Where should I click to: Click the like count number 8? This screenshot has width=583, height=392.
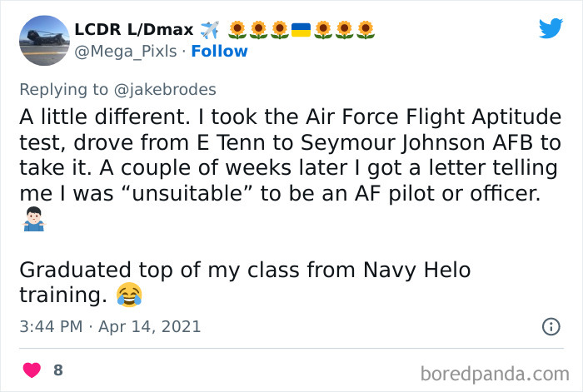58,369
